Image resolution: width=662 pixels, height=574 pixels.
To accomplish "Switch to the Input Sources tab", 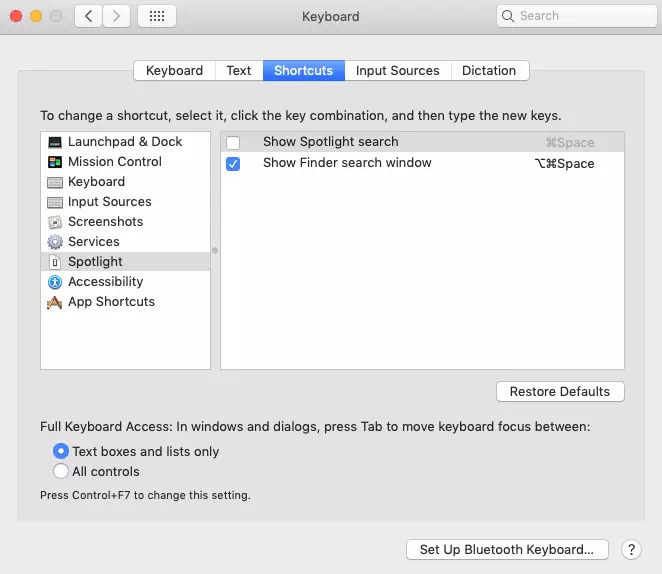I will click(397, 71).
